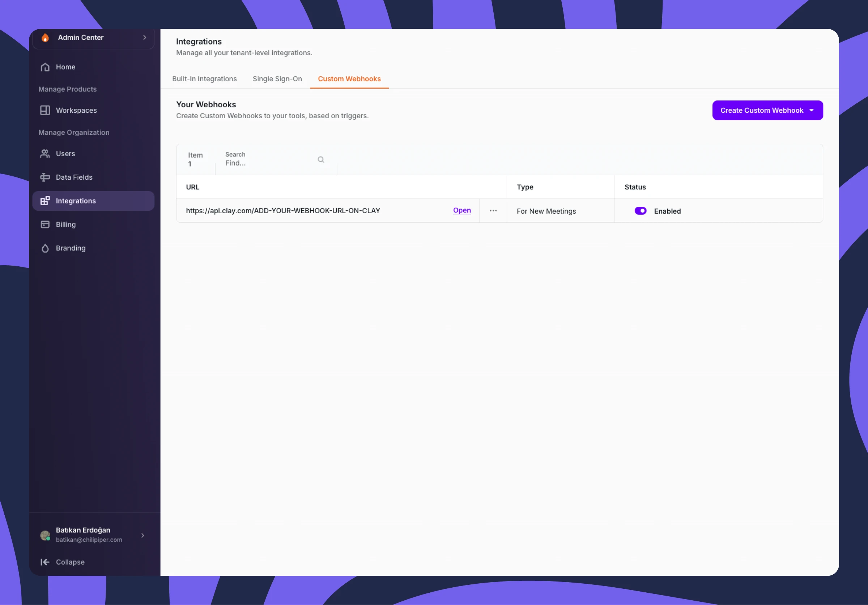
Task: Click the Collapse arrow icon
Action: coord(45,562)
